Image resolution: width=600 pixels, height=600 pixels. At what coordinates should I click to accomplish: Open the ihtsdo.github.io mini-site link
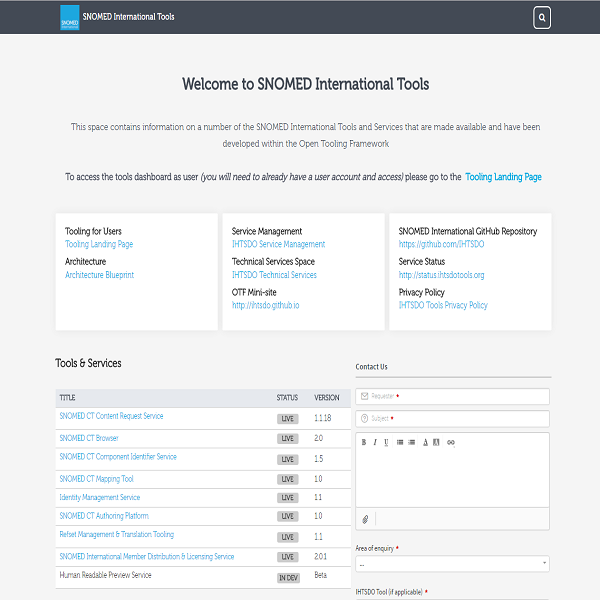pyautogui.click(x=265, y=305)
